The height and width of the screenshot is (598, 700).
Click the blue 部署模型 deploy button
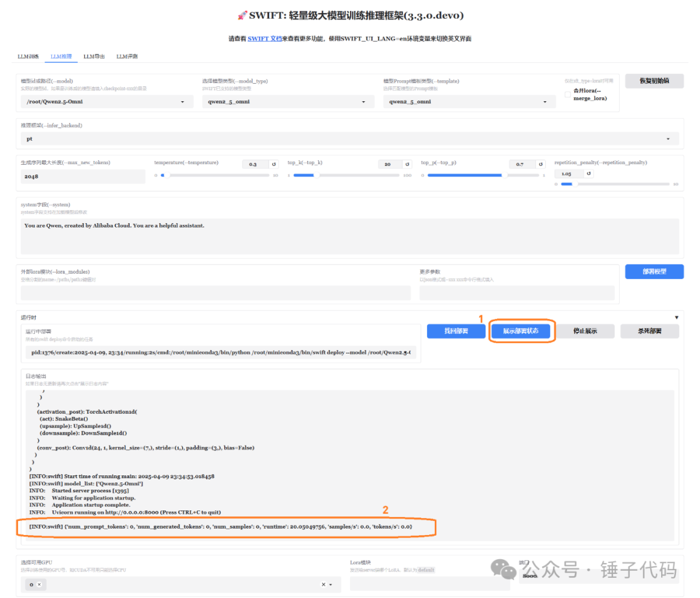pyautogui.click(x=654, y=272)
